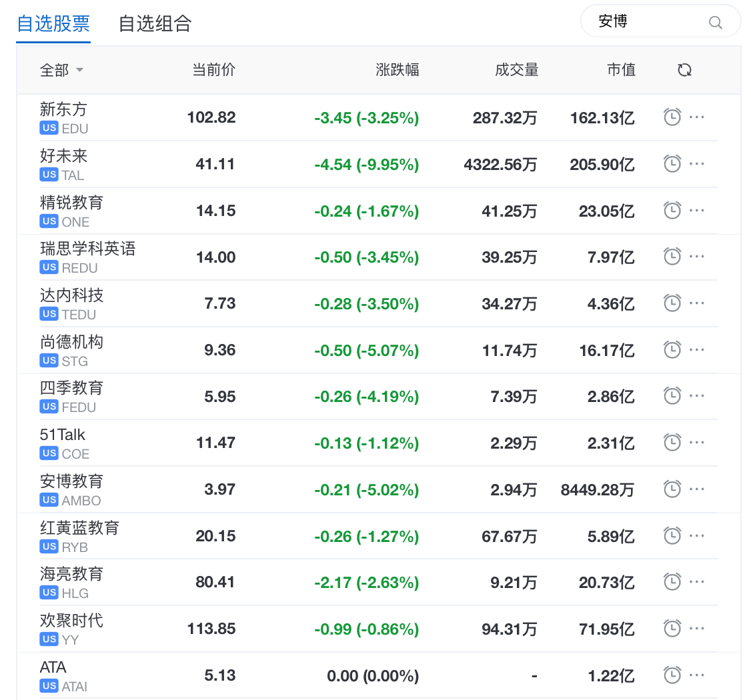Set price alert clock for 达内科技
This screenshot has width=751, height=700.
click(x=672, y=303)
